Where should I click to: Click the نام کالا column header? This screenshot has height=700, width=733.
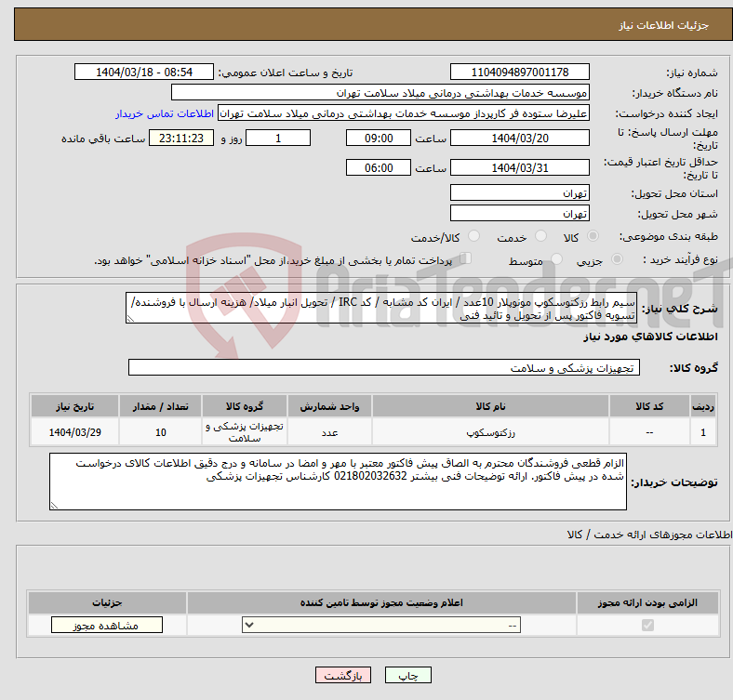tap(489, 406)
